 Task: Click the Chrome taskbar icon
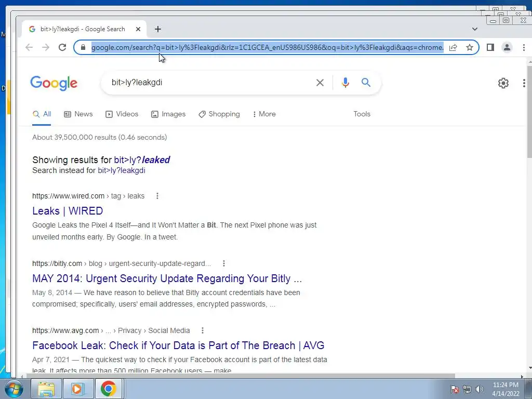[108, 389]
